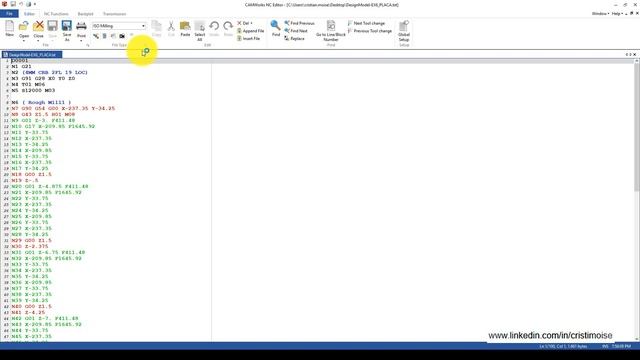Click the Paste icon

tap(185, 26)
